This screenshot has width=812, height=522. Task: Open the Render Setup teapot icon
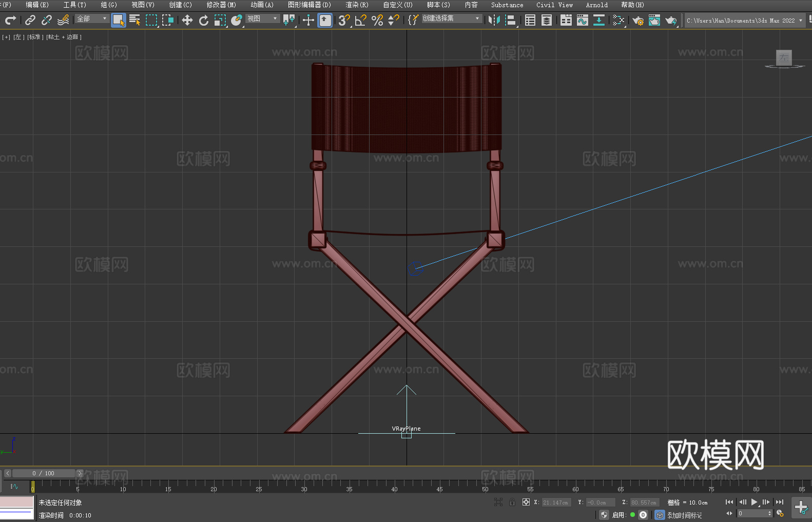click(638, 20)
